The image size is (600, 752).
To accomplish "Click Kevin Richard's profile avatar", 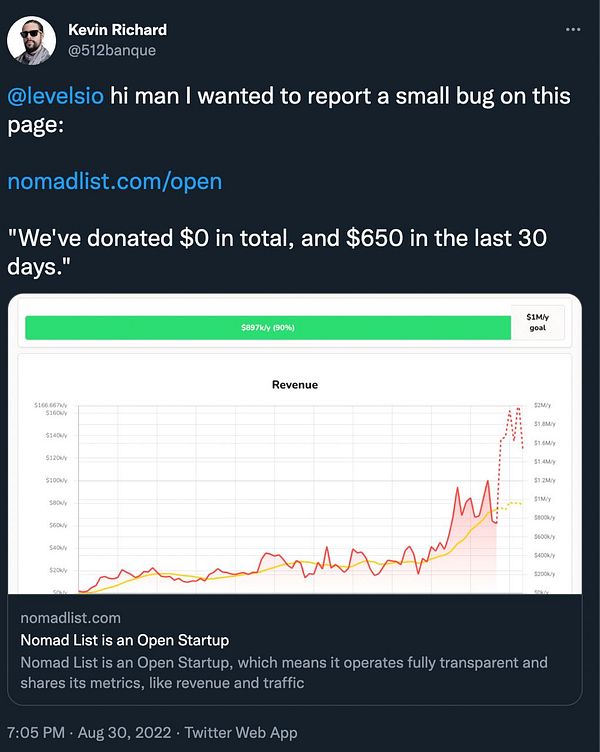I will click(x=31, y=39).
